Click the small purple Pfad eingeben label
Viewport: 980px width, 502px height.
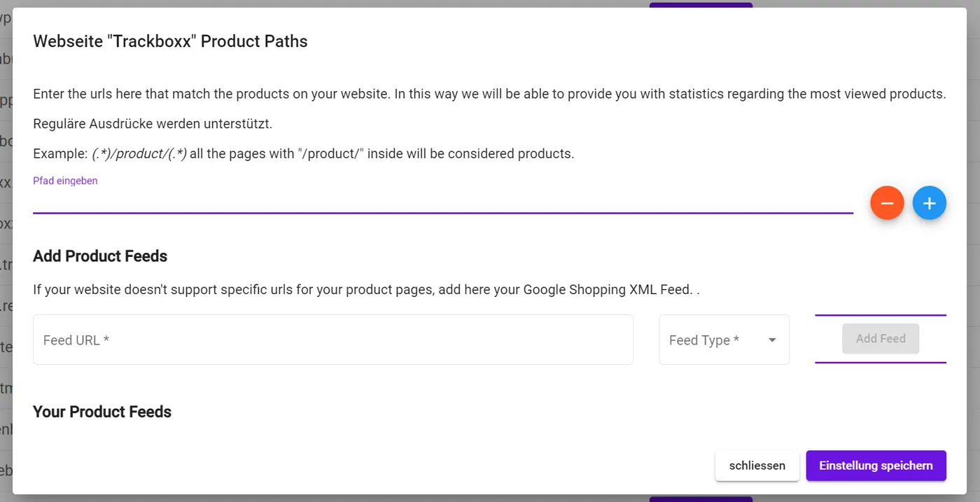(65, 181)
